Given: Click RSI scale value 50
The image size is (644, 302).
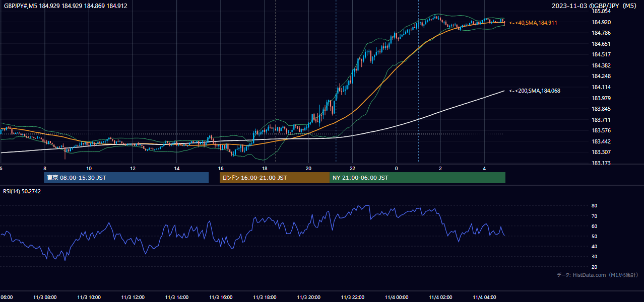Looking at the screenshot, I should coord(595,236).
